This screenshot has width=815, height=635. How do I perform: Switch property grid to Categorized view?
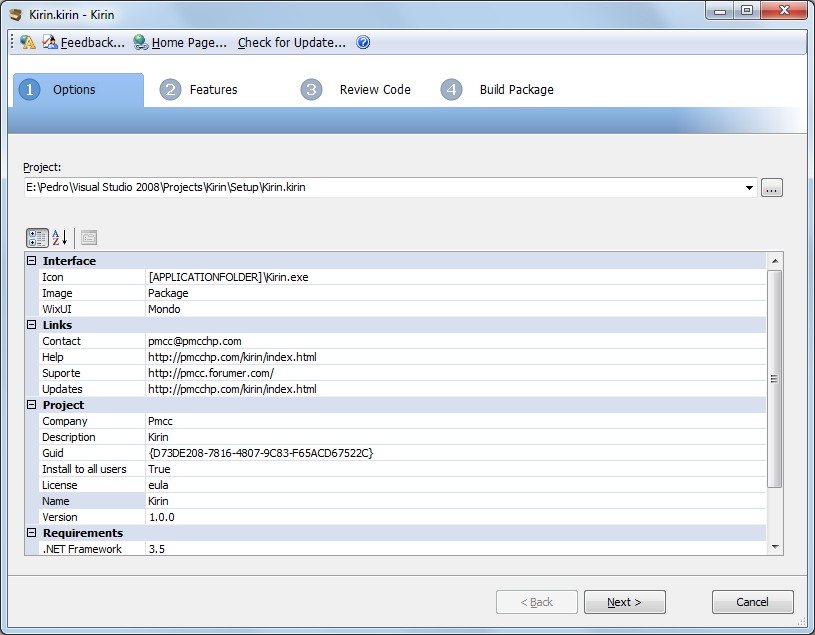click(x=37, y=238)
